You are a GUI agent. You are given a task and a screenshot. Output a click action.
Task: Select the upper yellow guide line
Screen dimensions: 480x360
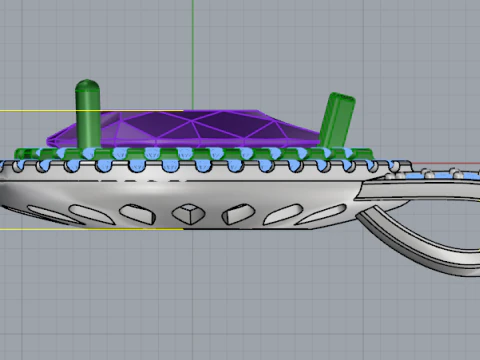(x=92, y=111)
